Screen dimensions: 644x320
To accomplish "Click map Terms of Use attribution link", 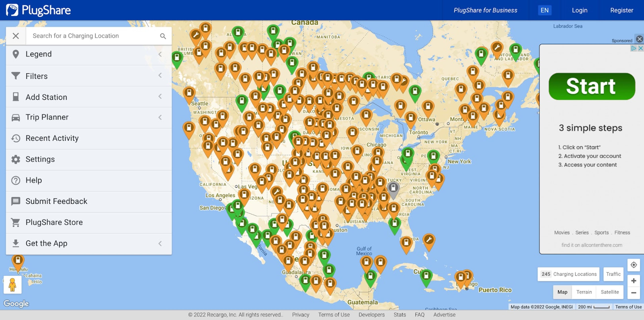I will click(628, 307).
